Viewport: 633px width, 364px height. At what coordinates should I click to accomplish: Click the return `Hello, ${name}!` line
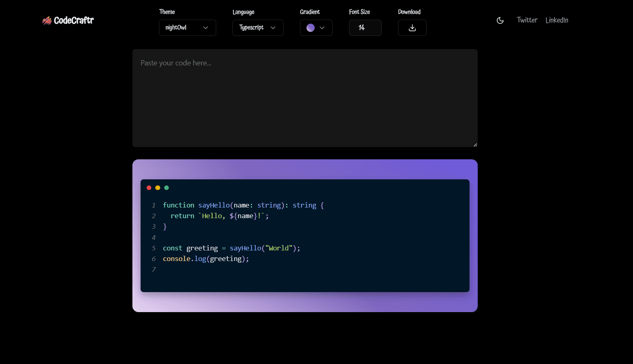pos(219,216)
